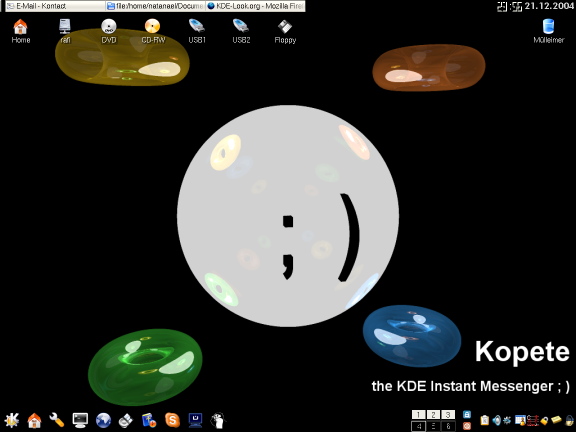This screenshot has height=432, width=576.
Task: Switch to the E-Mail - Kontact window
Action: click(55, 6)
